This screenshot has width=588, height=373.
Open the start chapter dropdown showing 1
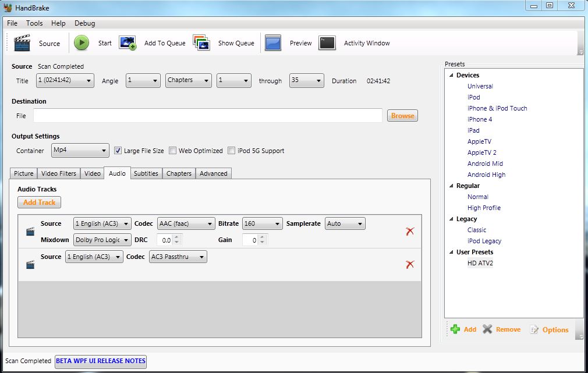(233, 81)
